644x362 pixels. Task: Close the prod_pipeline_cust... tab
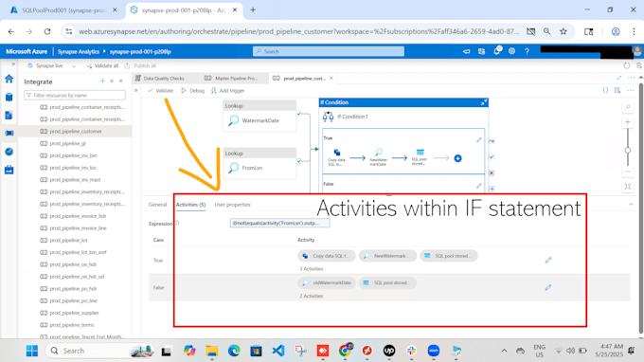point(331,78)
